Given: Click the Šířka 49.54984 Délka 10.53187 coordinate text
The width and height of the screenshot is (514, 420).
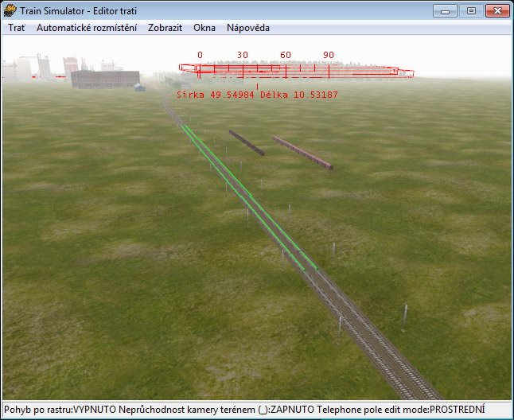Looking at the screenshot, I should click(x=257, y=95).
